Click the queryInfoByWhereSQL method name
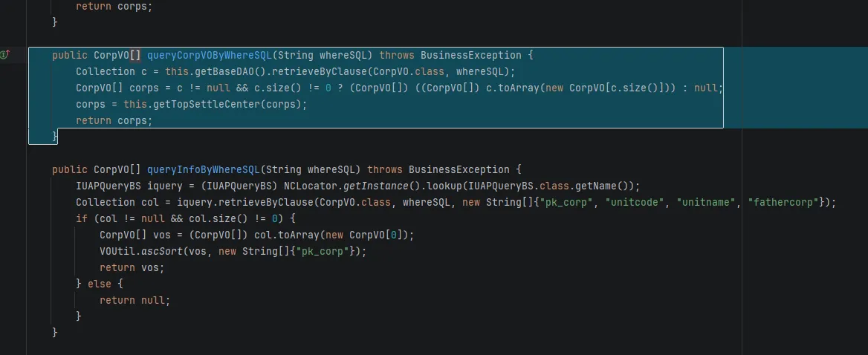Screen dimensions: 868x355 click(203, 170)
